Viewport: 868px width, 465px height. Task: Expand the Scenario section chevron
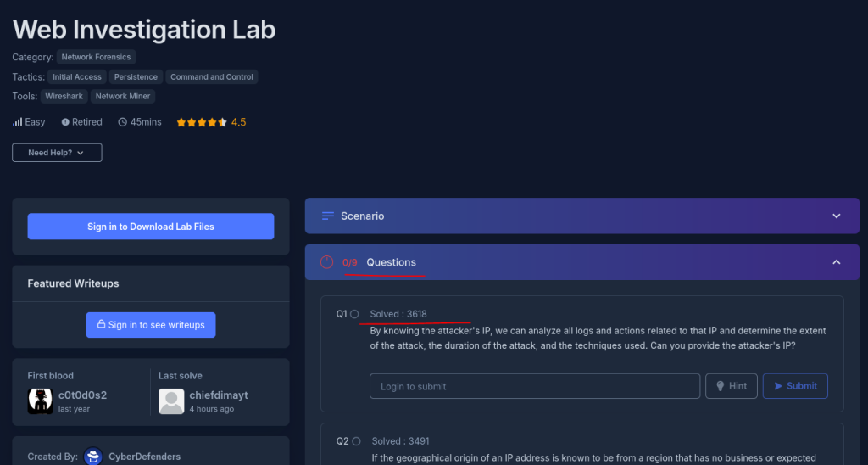[x=836, y=216]
